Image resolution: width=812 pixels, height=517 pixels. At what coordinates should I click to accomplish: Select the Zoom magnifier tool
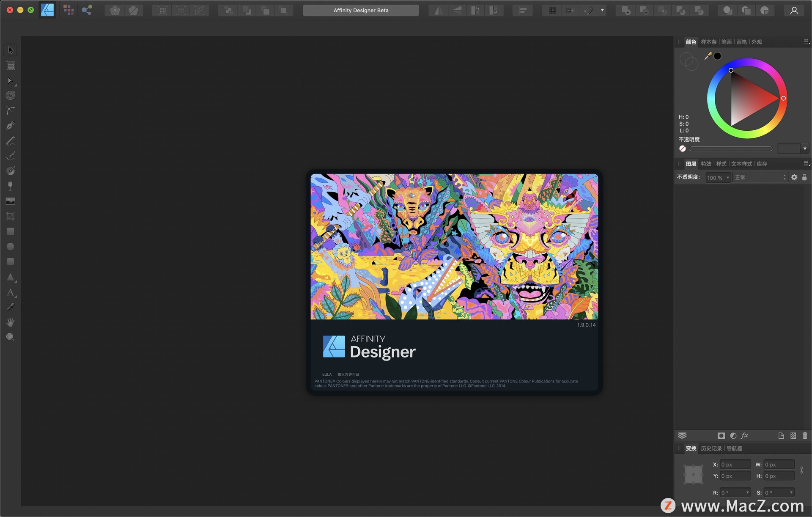pyautogui.click(x=11, y=337)
